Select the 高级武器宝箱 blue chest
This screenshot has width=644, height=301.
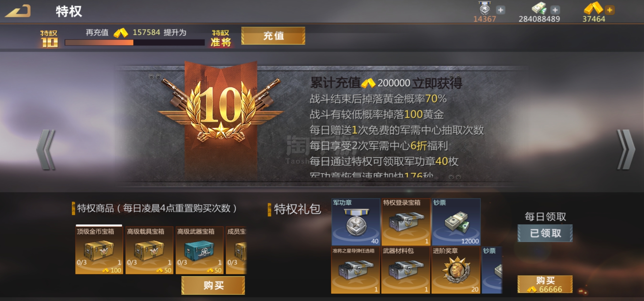coord(200,250)
